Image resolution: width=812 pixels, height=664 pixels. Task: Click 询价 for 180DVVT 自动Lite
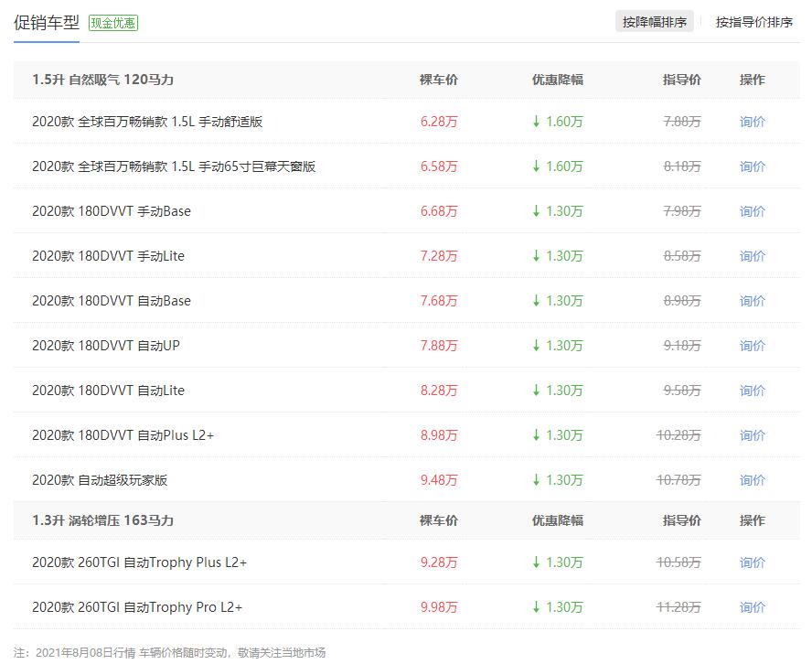[x=753, y=391]
